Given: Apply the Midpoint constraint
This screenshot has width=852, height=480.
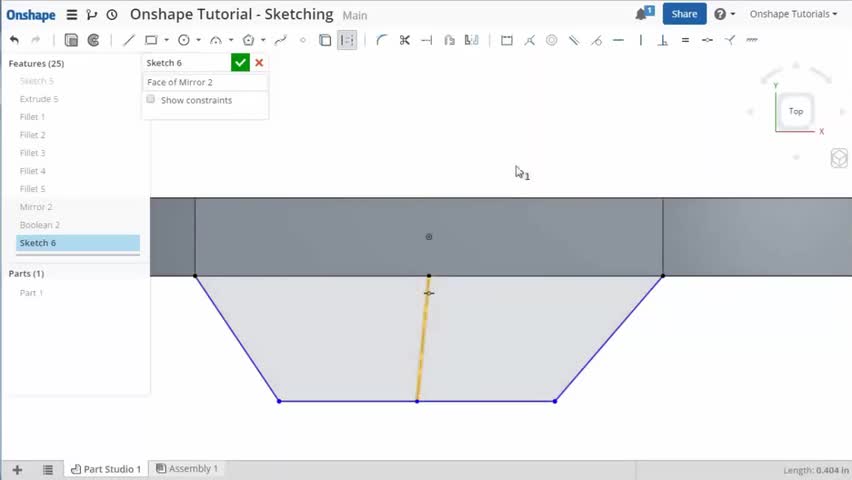Looking at the screenshot, I should [x=707, y=40].
